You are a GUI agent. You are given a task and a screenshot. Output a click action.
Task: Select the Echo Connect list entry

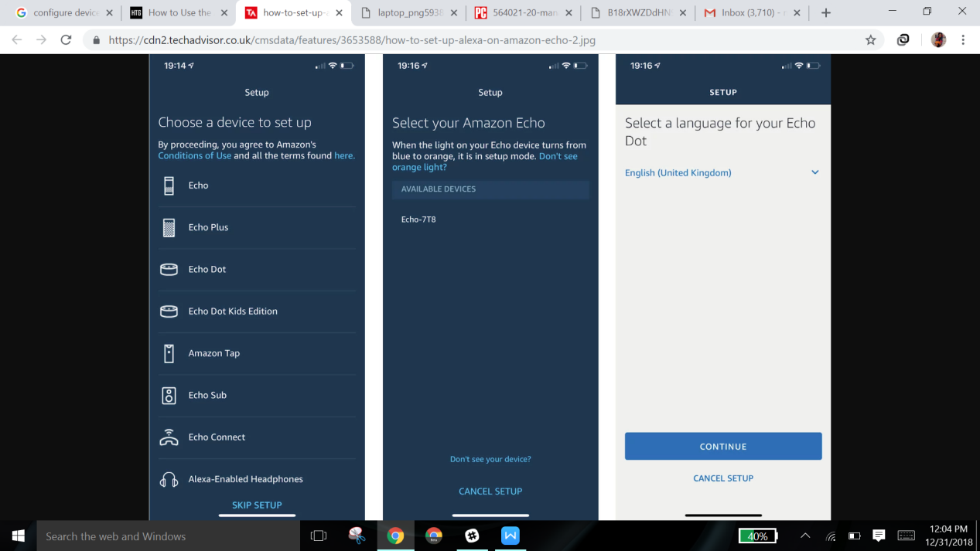pyautogui.click(x=257, y=437)
